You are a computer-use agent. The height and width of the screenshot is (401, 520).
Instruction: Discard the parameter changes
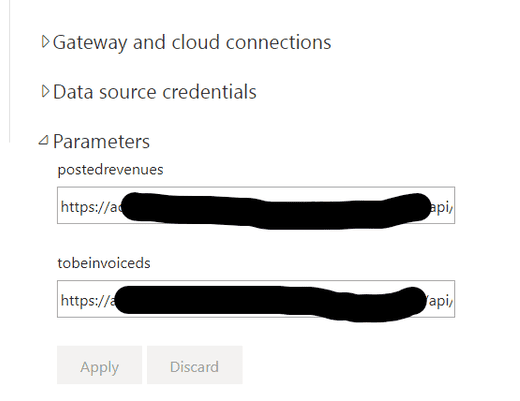pos(195,365)
